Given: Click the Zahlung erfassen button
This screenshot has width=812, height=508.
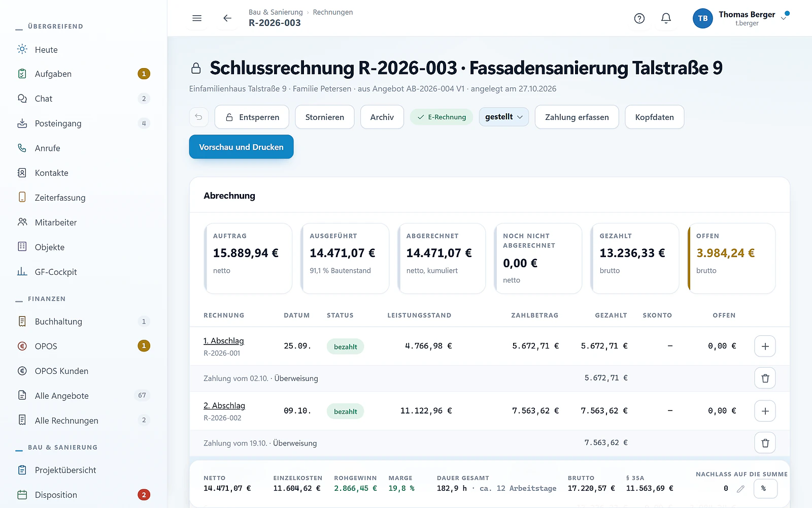Looking at the screenshot, I should (577, 117).
